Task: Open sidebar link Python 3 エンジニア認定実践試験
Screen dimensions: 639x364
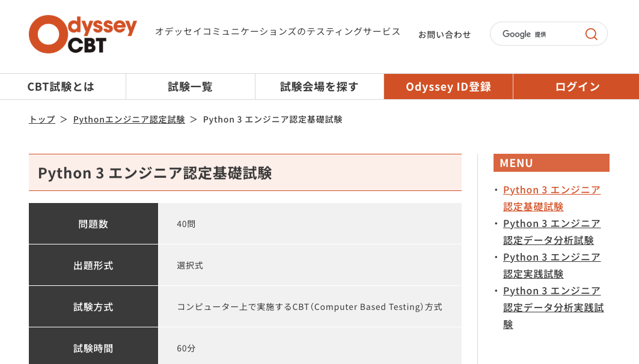Action: pyautogui.click(x=551, y=265)
